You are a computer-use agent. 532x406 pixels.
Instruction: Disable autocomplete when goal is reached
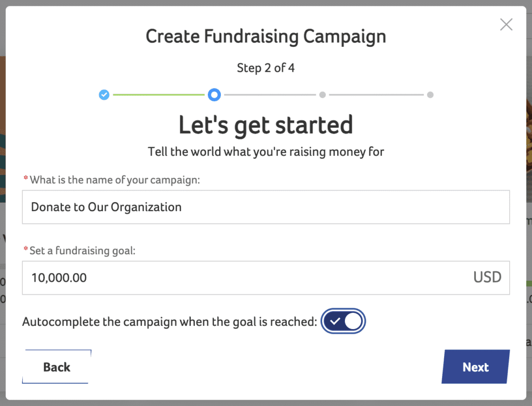(x=344, y=321)
